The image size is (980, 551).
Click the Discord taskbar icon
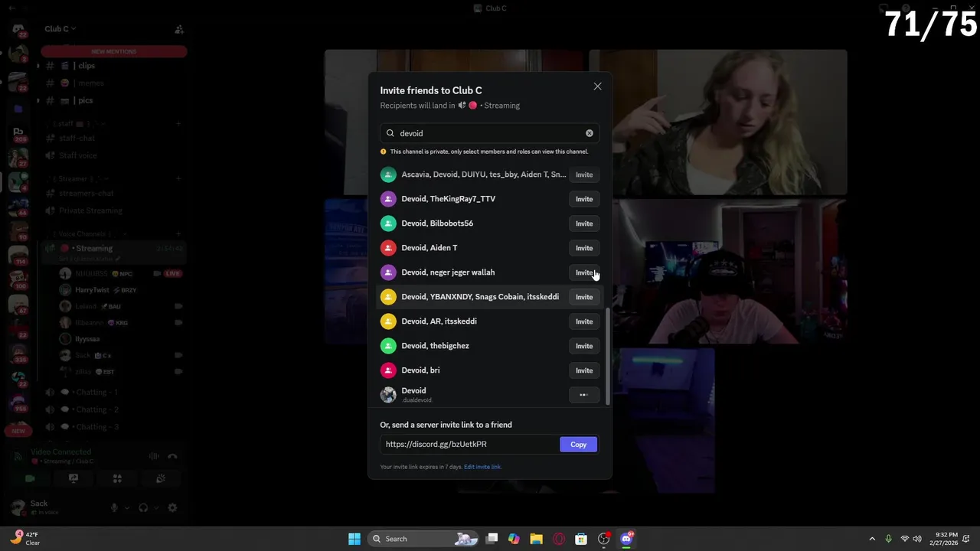pyautogui.click(x=626, y=539)
